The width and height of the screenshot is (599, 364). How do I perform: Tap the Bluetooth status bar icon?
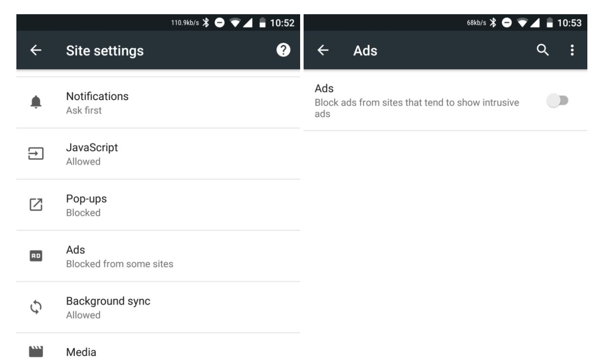[x=206, y=23]
